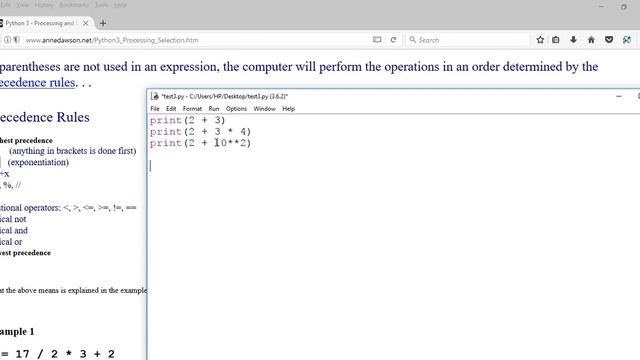Image resolution: width=640 pixels, height=360 pixels.
Task: Click text '(anything in brackets is done first)'
Action: 73,151
